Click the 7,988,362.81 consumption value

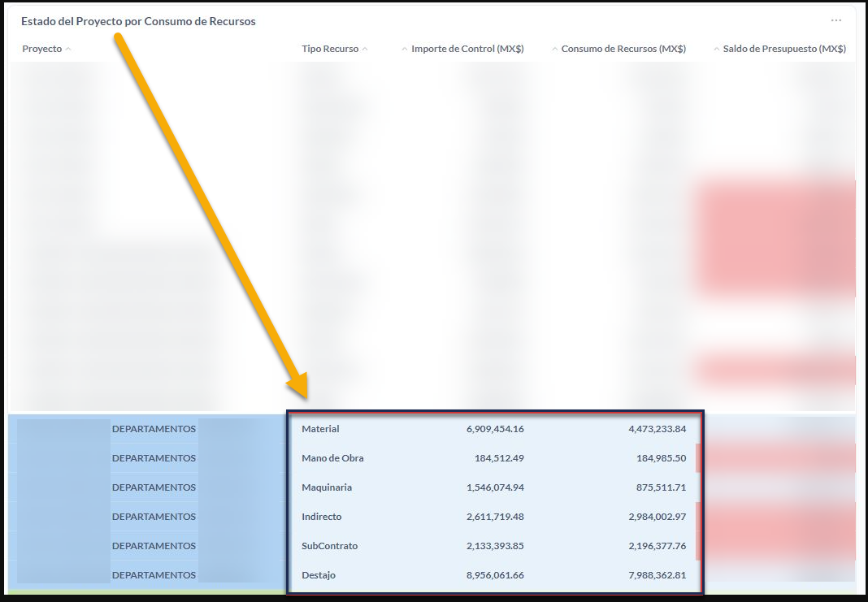click(657, 575)
